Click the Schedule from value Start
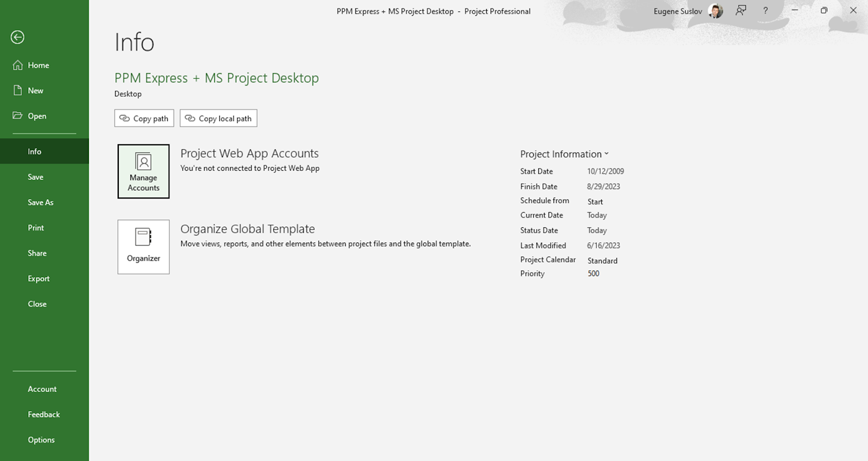This screenshot has width=868, height=461. pyautogui.click(x=595, y=202)
